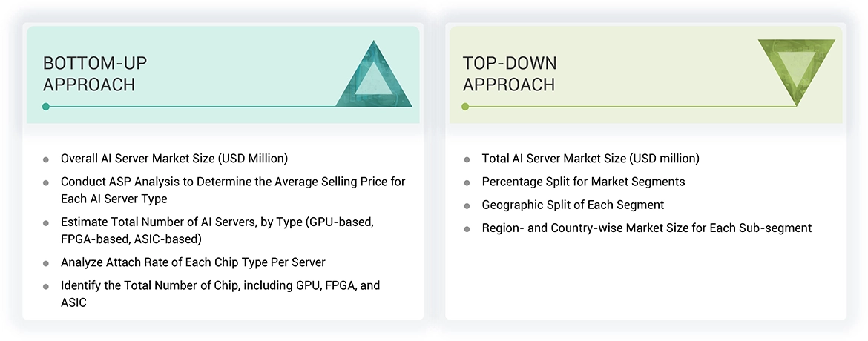The height and width of the screenshot is (341, 868).
Task: Click the teal line under Bottom-Up Approach
Action: pos(193,107)
